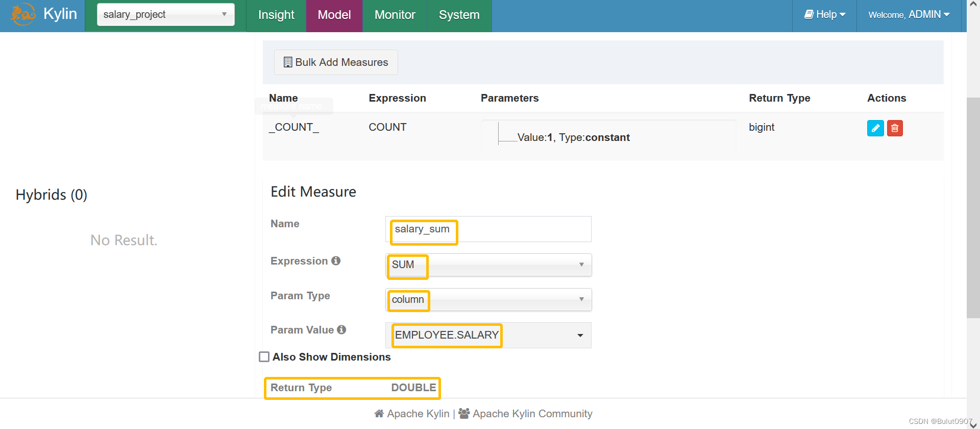
Task: Click the Expression info icon
Action: [336, 261]
